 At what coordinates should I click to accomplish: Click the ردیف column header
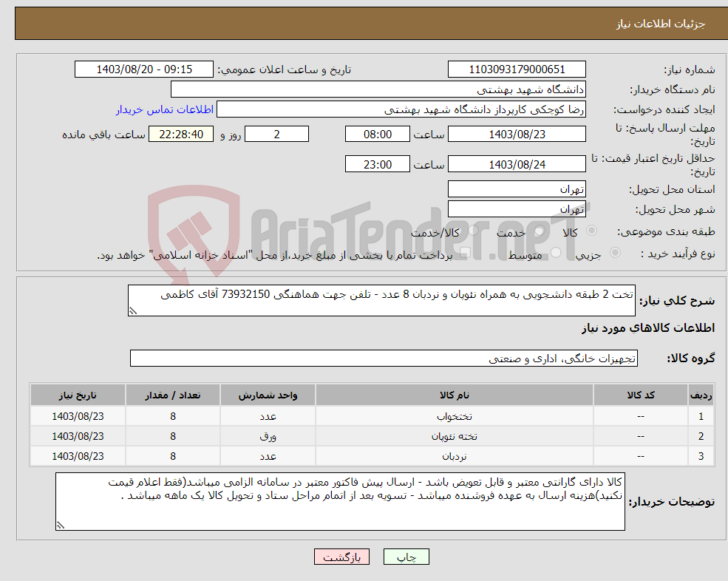(x=701, y=395)
